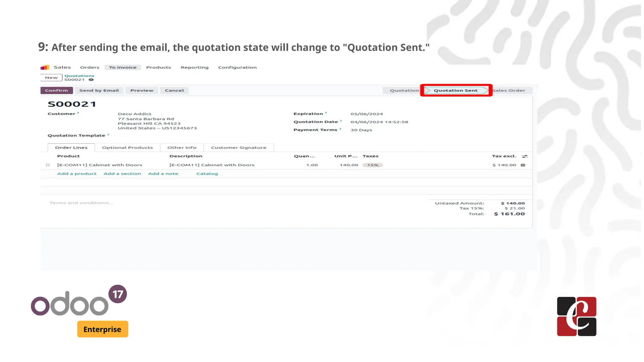Click the Sales app logo icon

(45, 67)
